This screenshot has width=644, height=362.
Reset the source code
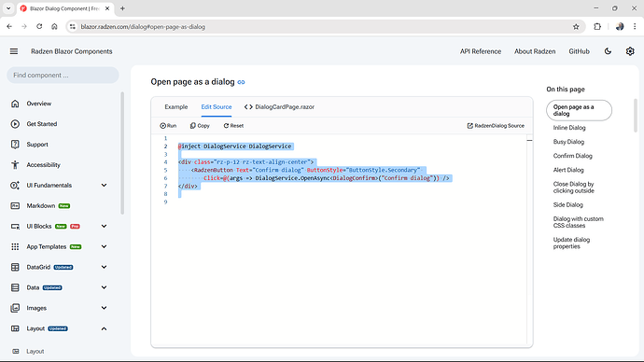233,126
